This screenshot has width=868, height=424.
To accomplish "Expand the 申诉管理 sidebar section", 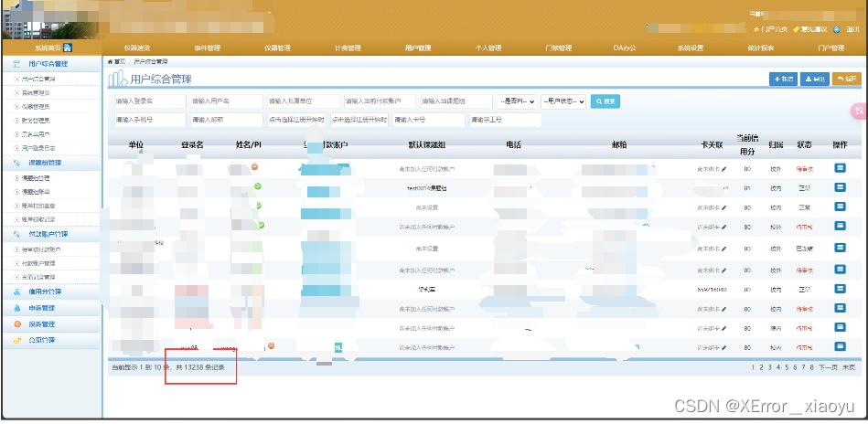I will 51,308.
